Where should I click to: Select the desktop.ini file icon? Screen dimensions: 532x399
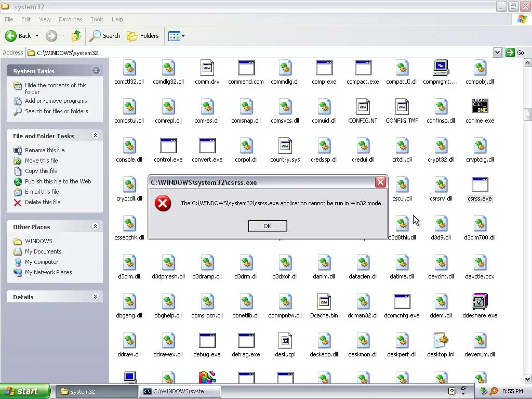coord(441,340)
